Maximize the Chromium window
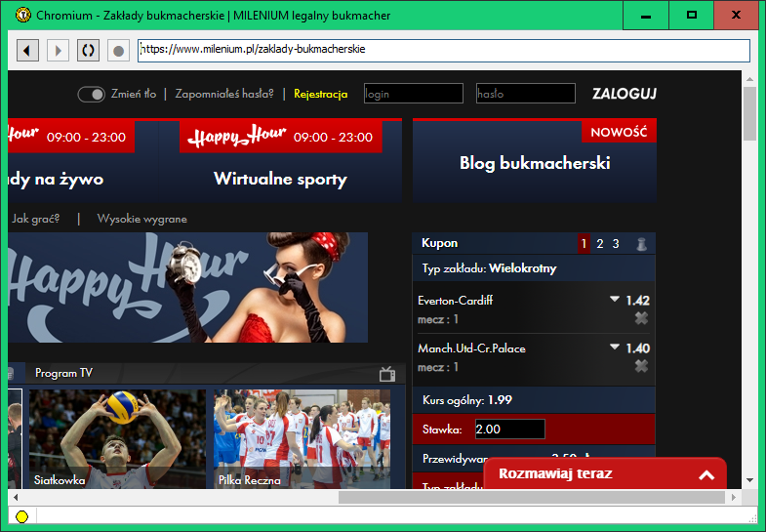766x532 pixels. [x=691, y=16]
